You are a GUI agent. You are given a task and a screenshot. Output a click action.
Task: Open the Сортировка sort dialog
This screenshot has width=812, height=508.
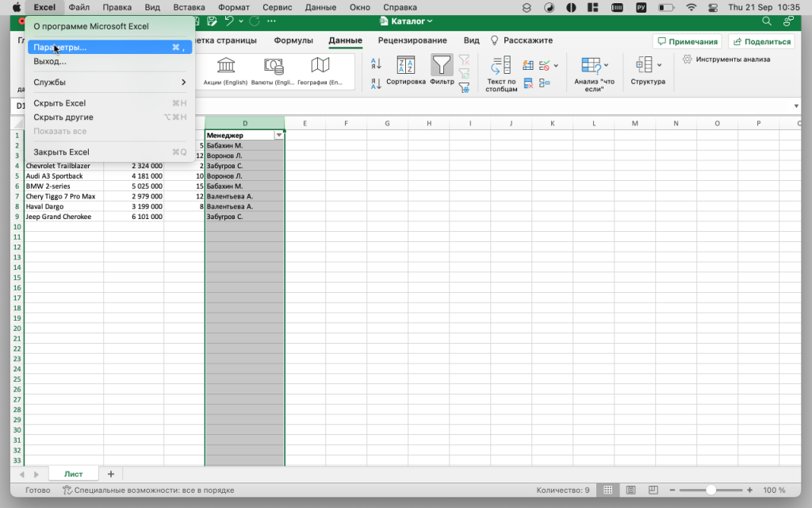point(405,71)
